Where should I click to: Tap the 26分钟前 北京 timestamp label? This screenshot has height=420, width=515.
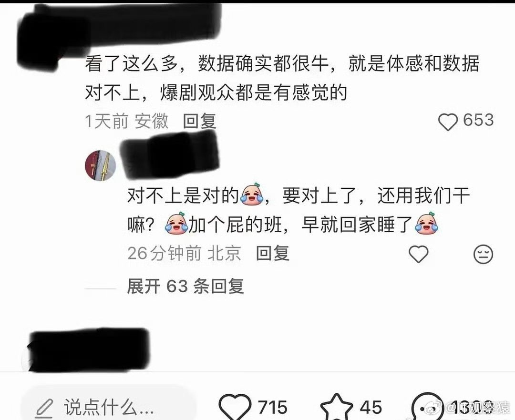pyautogui.click(x=184, y=253)
